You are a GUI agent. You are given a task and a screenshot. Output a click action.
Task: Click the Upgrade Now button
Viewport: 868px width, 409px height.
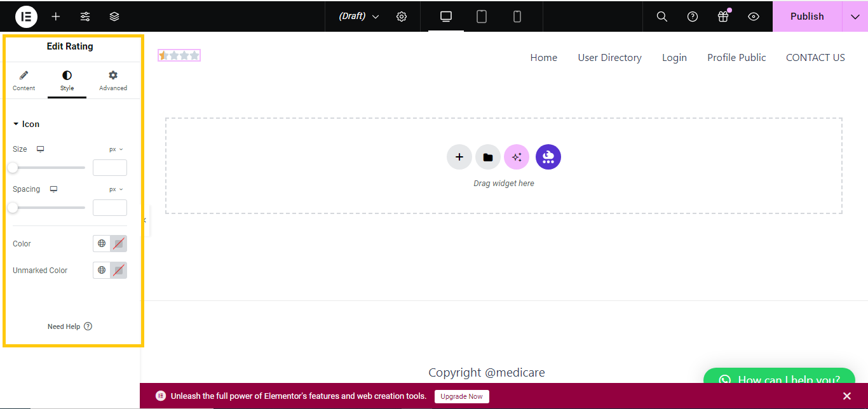(x=462, y=396)
